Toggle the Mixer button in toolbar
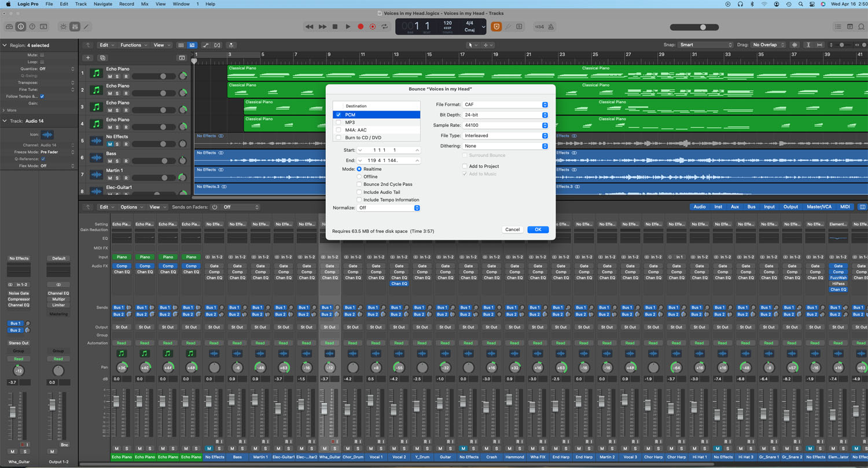 [75, 27]
